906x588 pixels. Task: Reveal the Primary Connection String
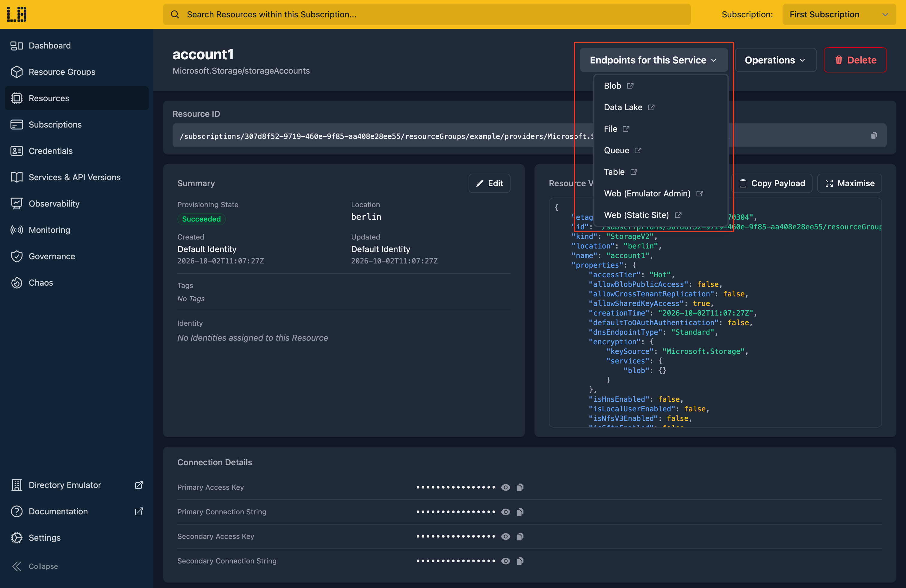point(505,512)
